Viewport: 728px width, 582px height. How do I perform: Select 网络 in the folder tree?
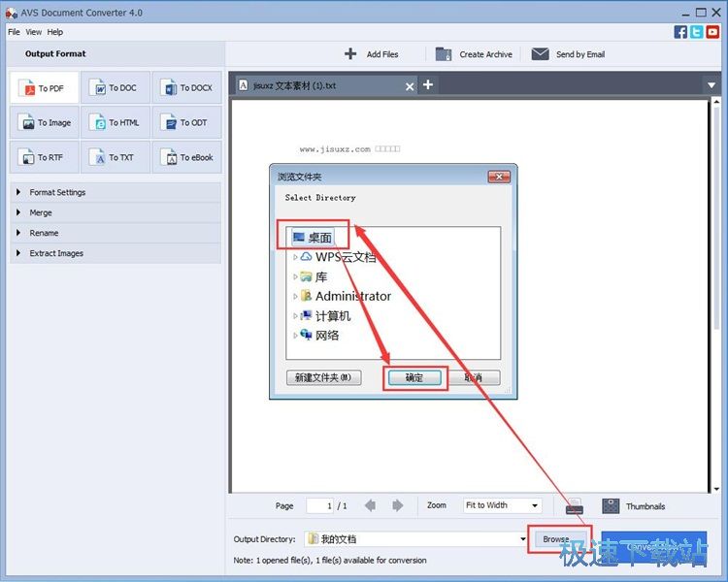coord(320,335)
